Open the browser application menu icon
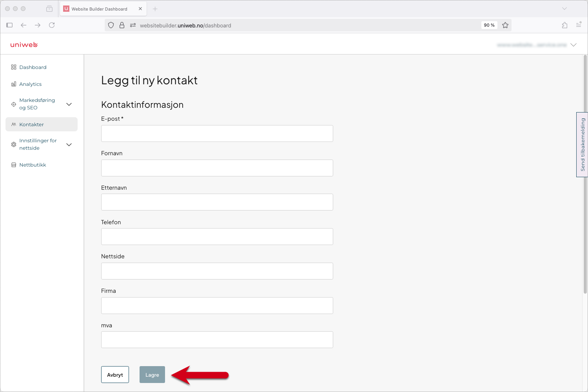588x392 pixels. pyautogui.click(x=579, y=25)
